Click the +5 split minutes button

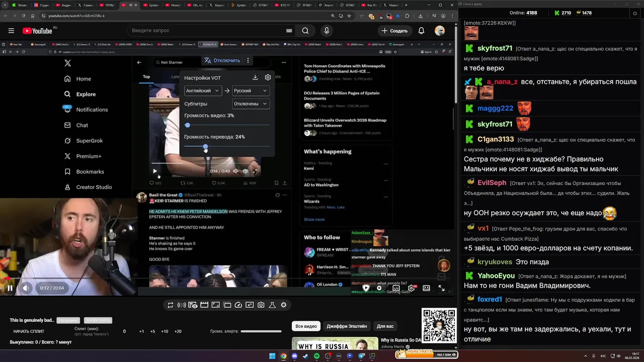click(152, 331)
